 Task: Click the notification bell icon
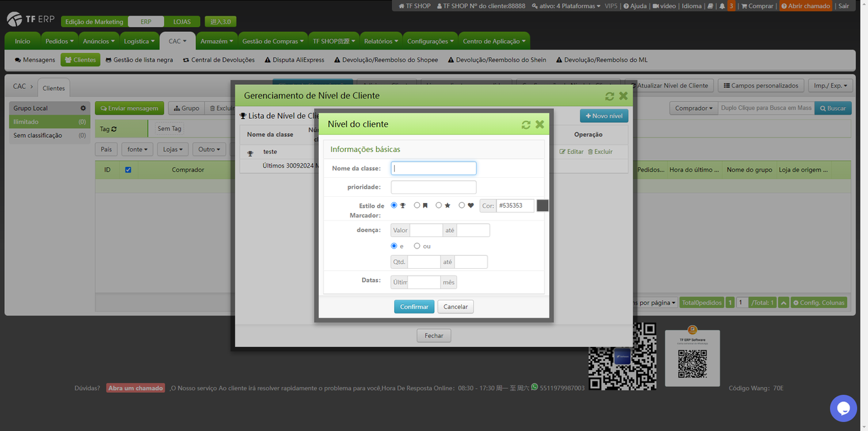[721, 6]
